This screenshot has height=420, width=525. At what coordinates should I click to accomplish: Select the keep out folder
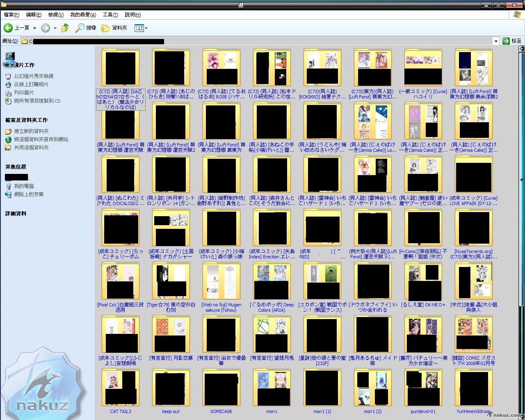[171, 390]
